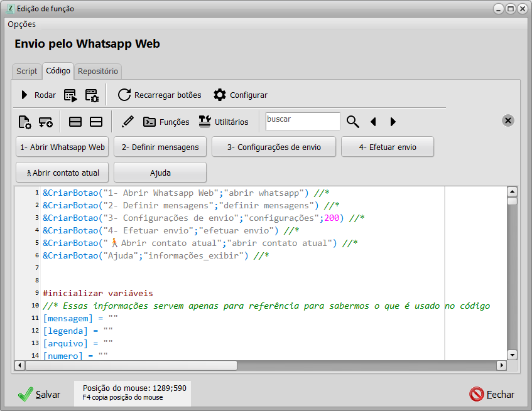Click the run script list icon next to Rodar
The height and width of the screenshot is (411, 532).
pyautogui.click(x=70, y=95)
